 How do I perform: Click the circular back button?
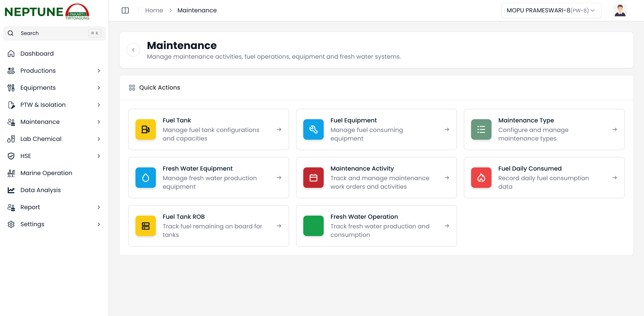pyautogui.click(x=133, y=50)
